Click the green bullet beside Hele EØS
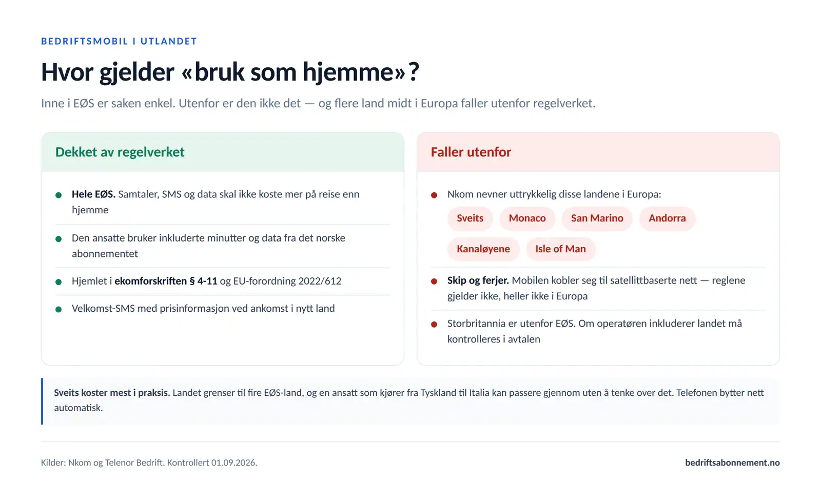This screenshot has height=504, width=821. [x=58, y=195]
